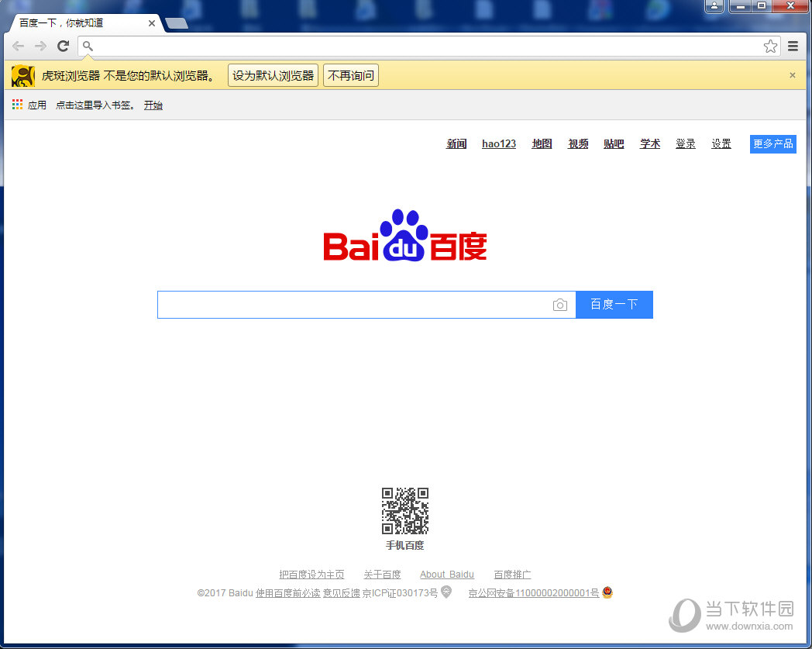Expand the 更多产品 menu
The image size is (812, 649).
point(773,144)
